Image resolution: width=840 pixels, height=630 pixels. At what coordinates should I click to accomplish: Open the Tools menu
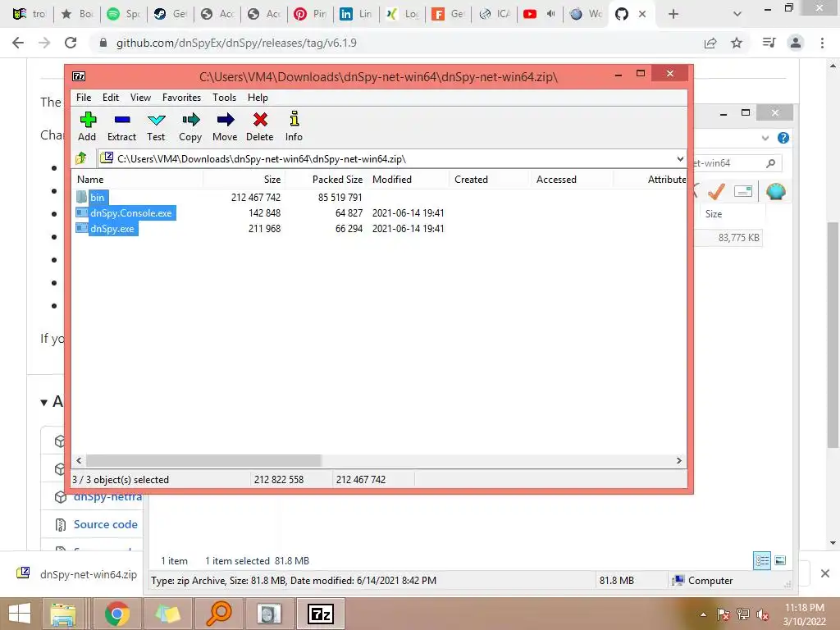click(x=224, y=98)
